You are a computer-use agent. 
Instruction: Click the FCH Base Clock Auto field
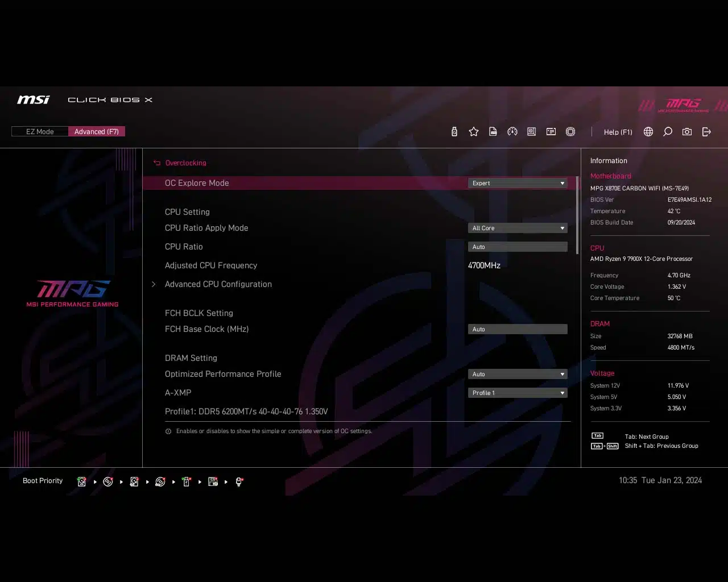(518, 329)
